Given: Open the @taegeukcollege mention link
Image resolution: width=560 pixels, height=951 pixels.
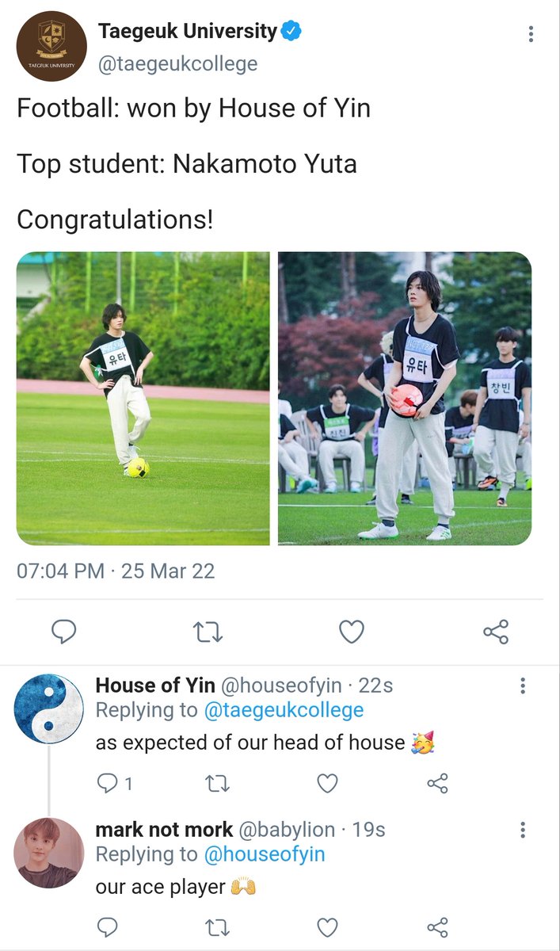Looking at the screenshot, I should pyautogui.click(x=284, y=710).
